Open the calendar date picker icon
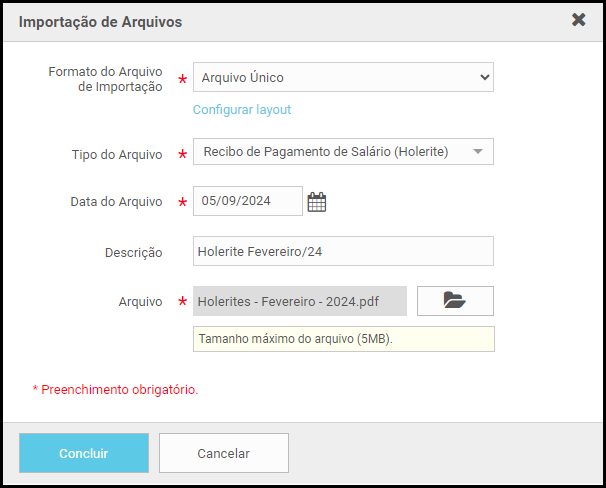Image resolution: width=606 pixels, height=488 pixels. tap(317, 202)
